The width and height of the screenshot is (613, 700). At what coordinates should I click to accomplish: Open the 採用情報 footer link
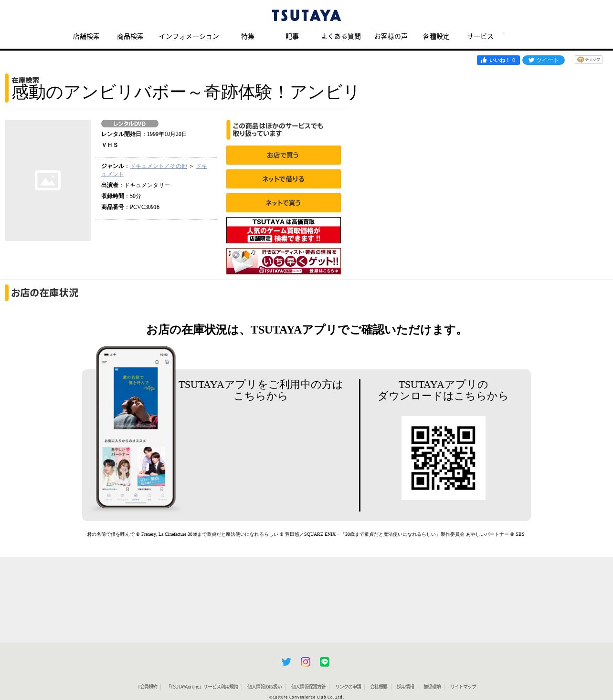pyautogui.click(x=405, y=687)
